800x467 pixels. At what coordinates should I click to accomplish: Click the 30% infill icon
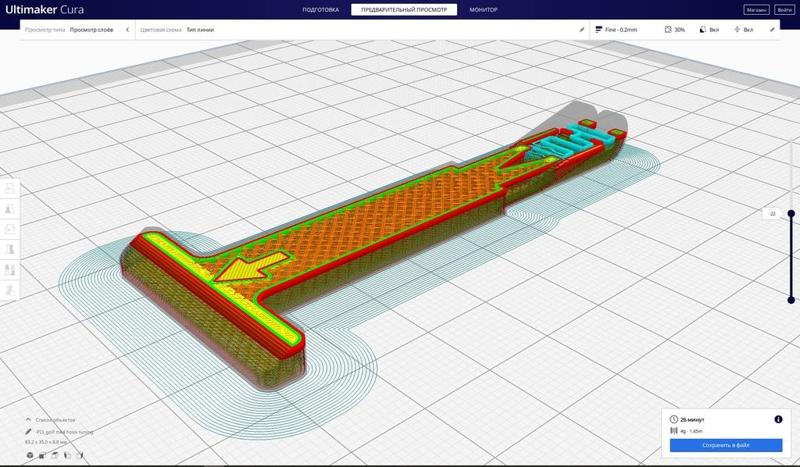[x=668, y=30]
